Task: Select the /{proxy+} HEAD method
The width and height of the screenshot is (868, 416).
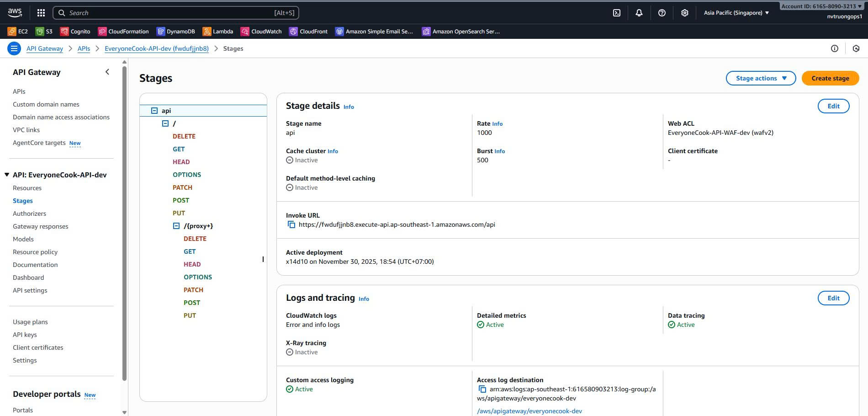Action: click(x=192, y=264)
